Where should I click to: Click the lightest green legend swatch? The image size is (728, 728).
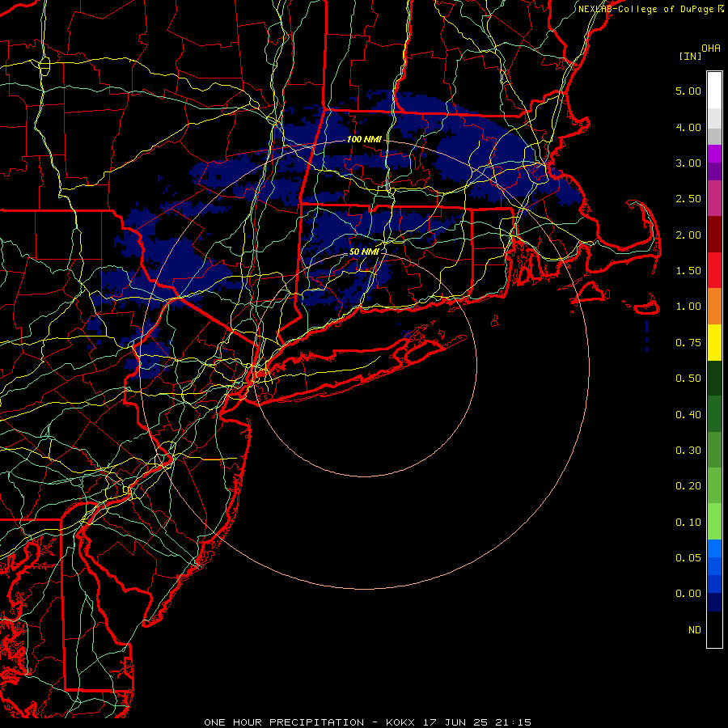point(714,523)
